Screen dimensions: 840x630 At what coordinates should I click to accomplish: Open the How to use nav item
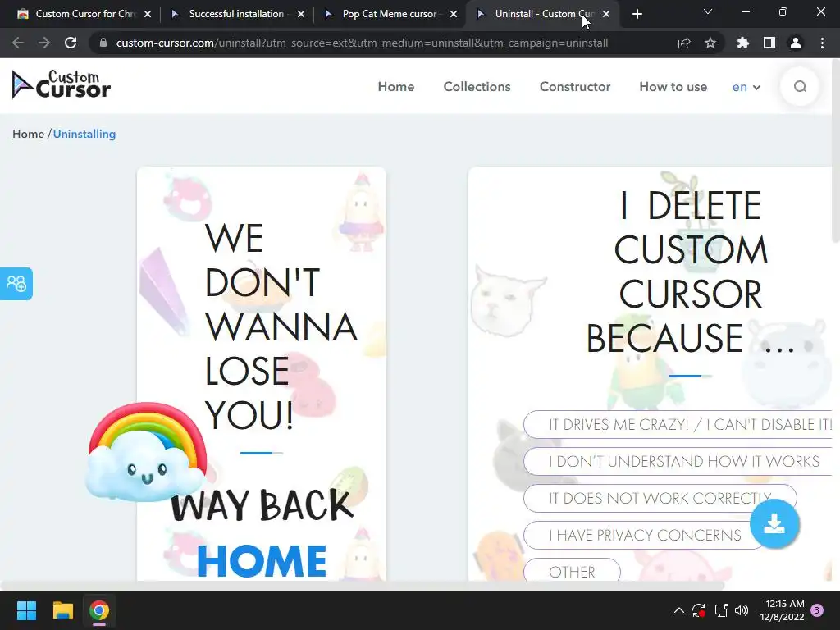tap(673, 87)
